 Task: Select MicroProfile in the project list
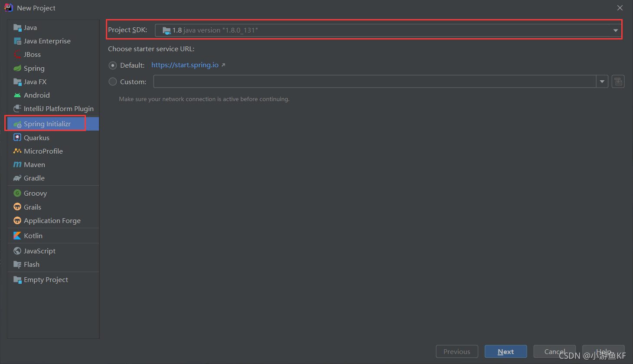[x=53, y=151]
